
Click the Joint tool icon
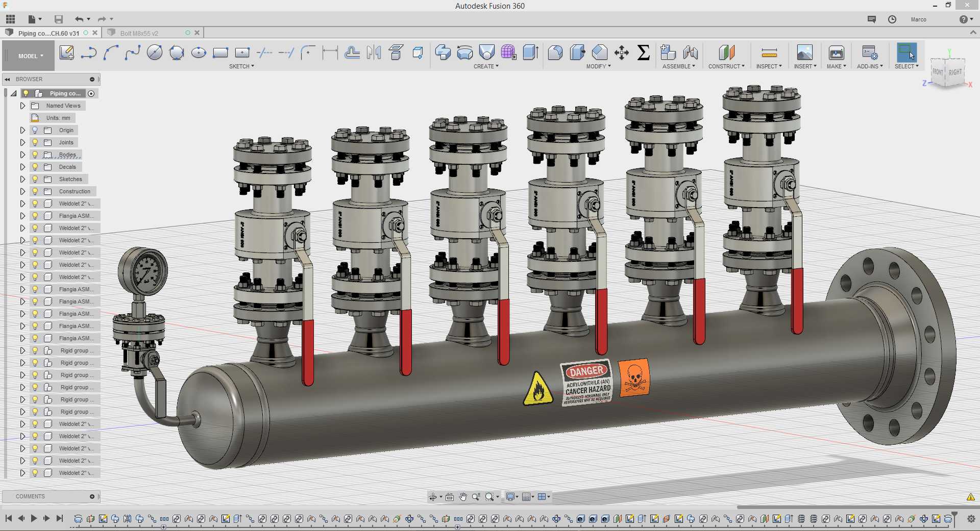click(x=690, y=53)
